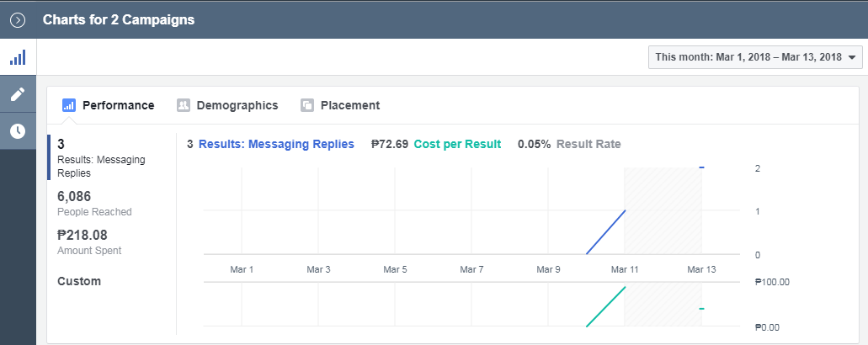Click the Charts for 2 Campaigns title
This screenshot has height=345, width=868.
coord(119,20)
